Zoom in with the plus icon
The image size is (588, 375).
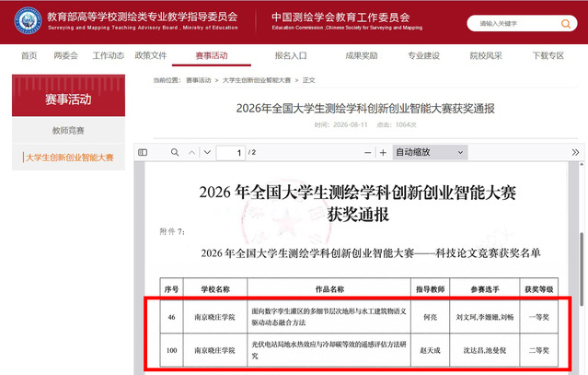383,152
